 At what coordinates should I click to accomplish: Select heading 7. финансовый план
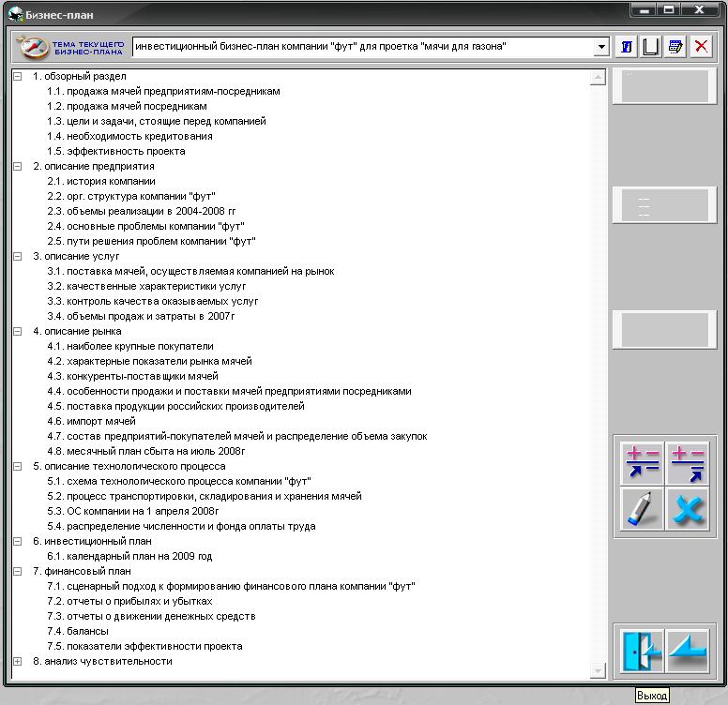82,572
